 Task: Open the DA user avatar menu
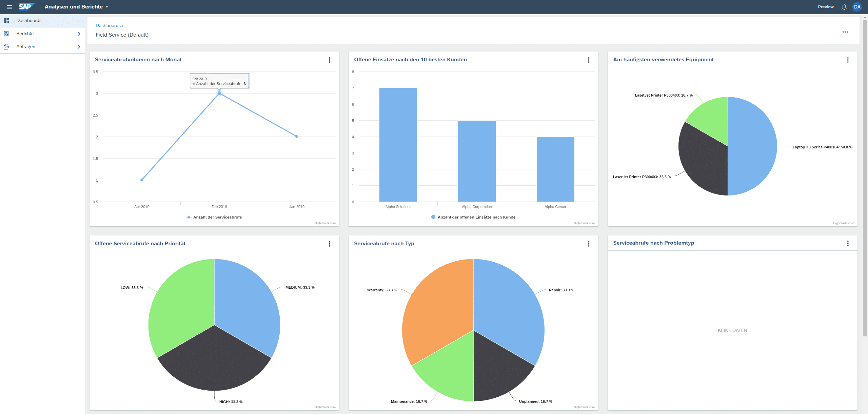(857, 7)
